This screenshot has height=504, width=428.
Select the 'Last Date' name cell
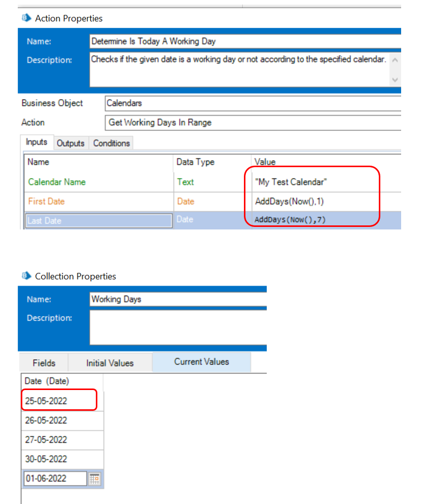(99, 221)
